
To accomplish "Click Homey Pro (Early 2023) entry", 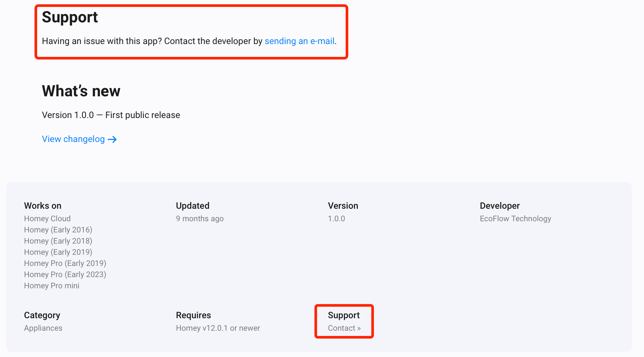I will [65, 274].
